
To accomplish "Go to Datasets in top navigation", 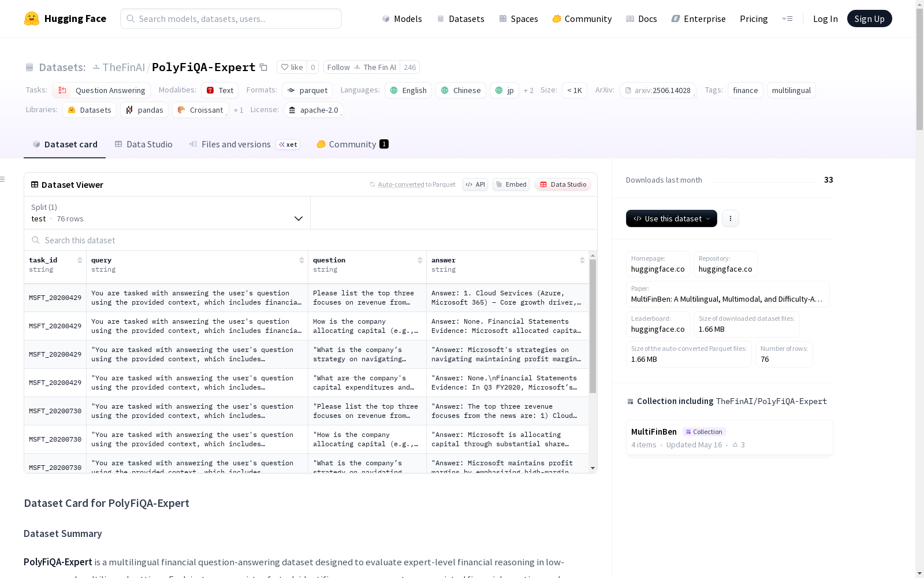I will 460,18.
